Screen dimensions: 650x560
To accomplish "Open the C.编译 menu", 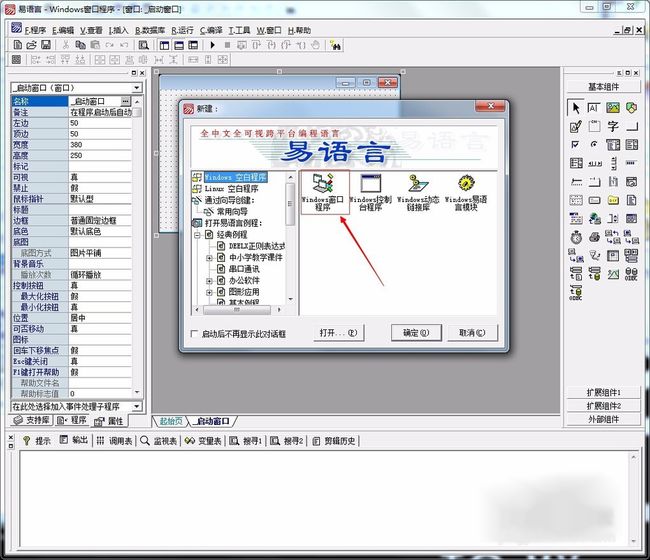I will (211, 30).
